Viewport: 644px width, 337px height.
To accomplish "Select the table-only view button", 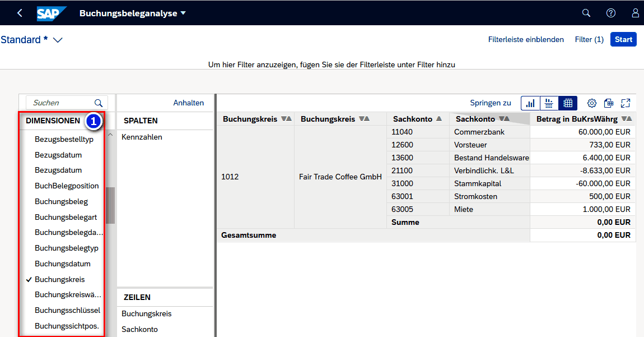I will 568,103.
